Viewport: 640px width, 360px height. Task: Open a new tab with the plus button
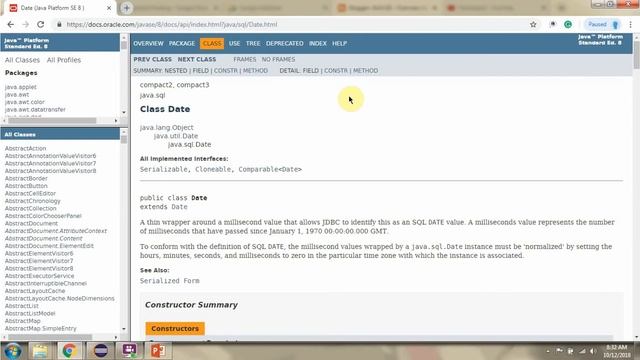(127, 8)
